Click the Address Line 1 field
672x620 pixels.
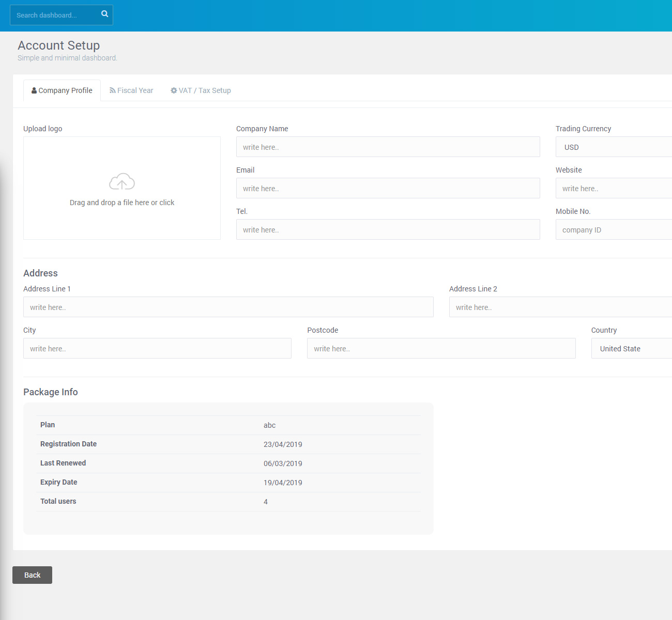tap(228, 307)
